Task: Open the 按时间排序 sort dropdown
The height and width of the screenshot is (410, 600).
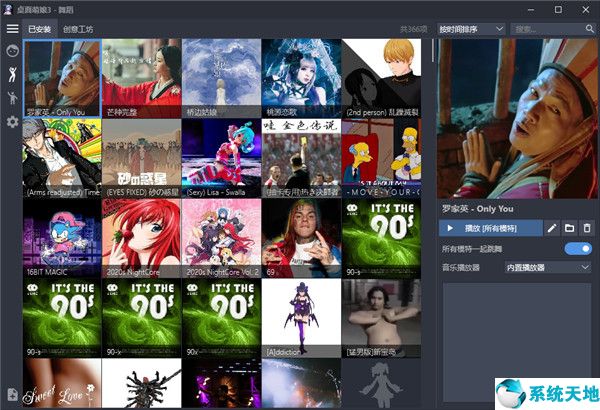Action: (471, 29)
